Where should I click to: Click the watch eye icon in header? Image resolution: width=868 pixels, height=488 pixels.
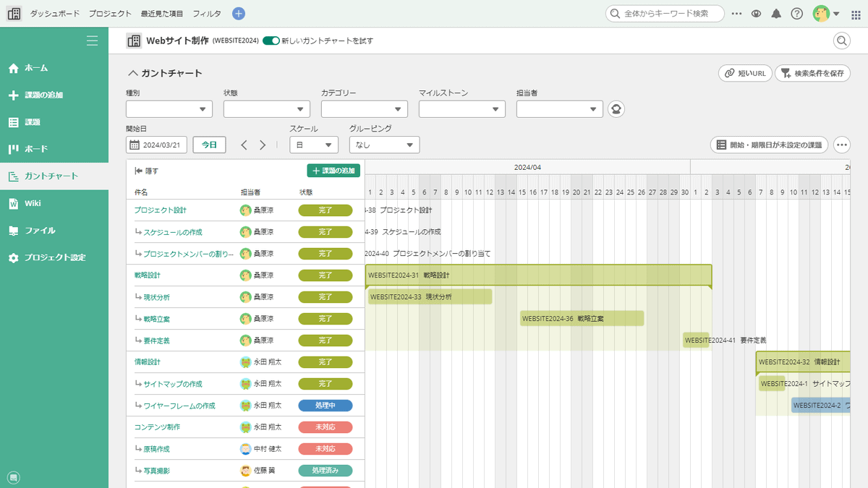(x=757, y=14)
